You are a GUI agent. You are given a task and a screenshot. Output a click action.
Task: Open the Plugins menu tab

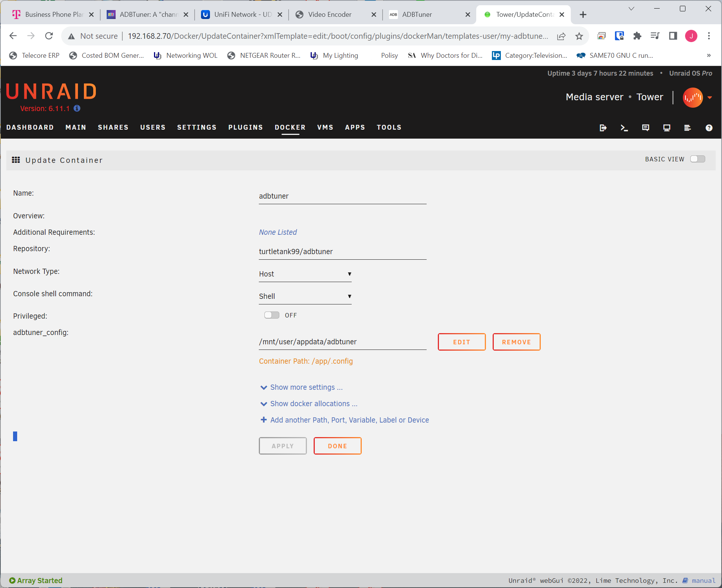click(245, 127)
